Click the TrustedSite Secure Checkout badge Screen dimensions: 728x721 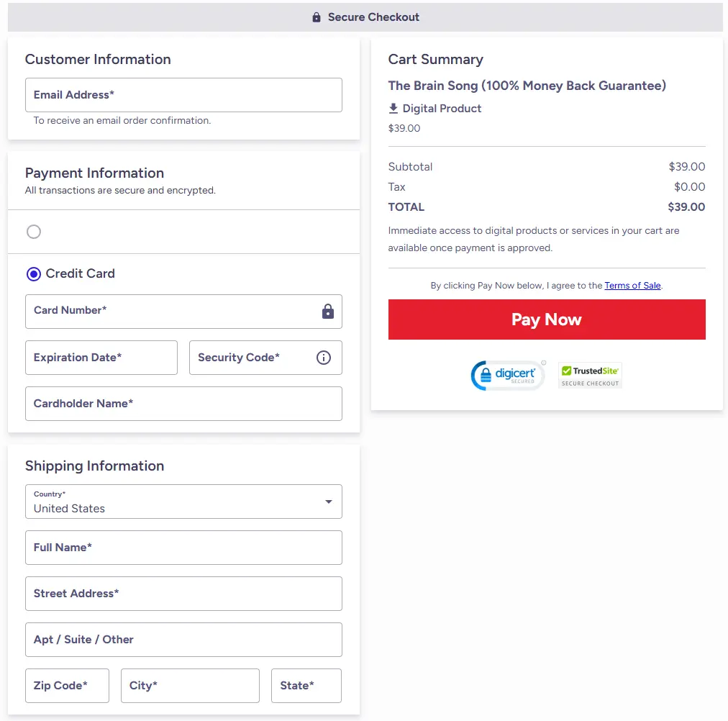coord(590,376)
